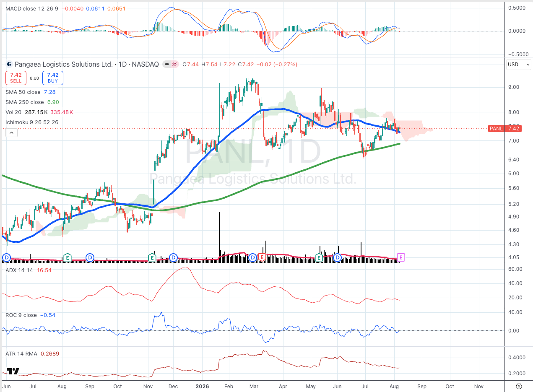This screenshot has width=533, height=392.
Task: Click the TradingView logo on the chart
Action: coord(13,371)
